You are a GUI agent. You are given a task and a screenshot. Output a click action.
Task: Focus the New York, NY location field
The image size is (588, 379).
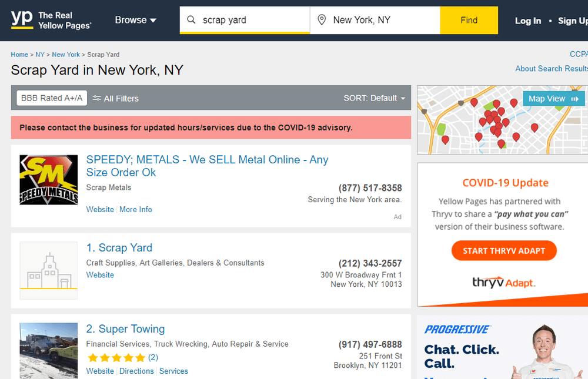click(x=375, y=20)
